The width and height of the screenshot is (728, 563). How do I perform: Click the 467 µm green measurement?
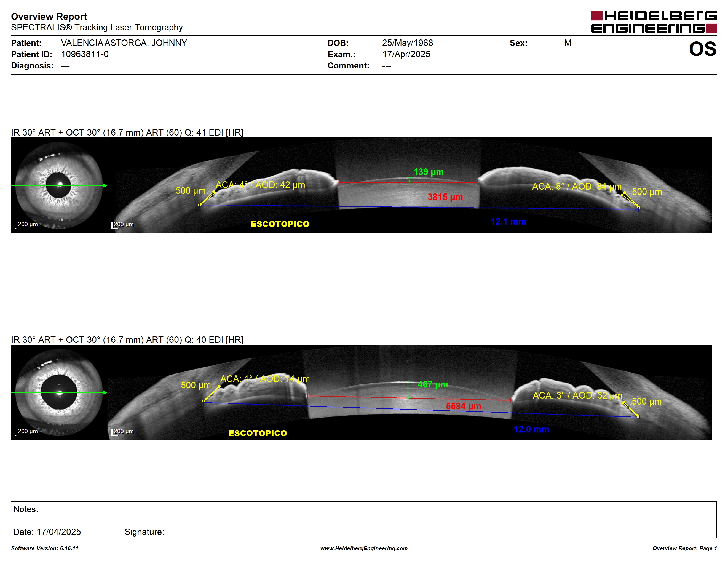pyautogui.click(x=433, y=384)
